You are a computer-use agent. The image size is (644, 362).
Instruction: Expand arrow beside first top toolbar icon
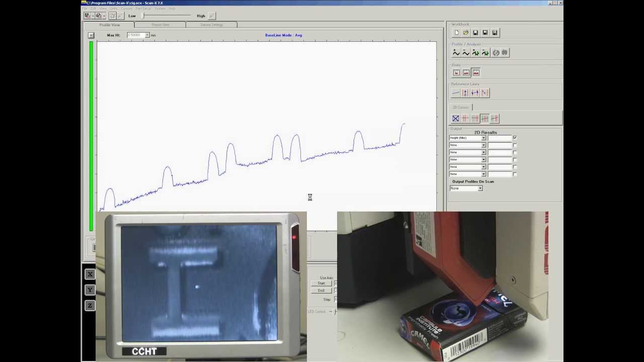(92, 16)
